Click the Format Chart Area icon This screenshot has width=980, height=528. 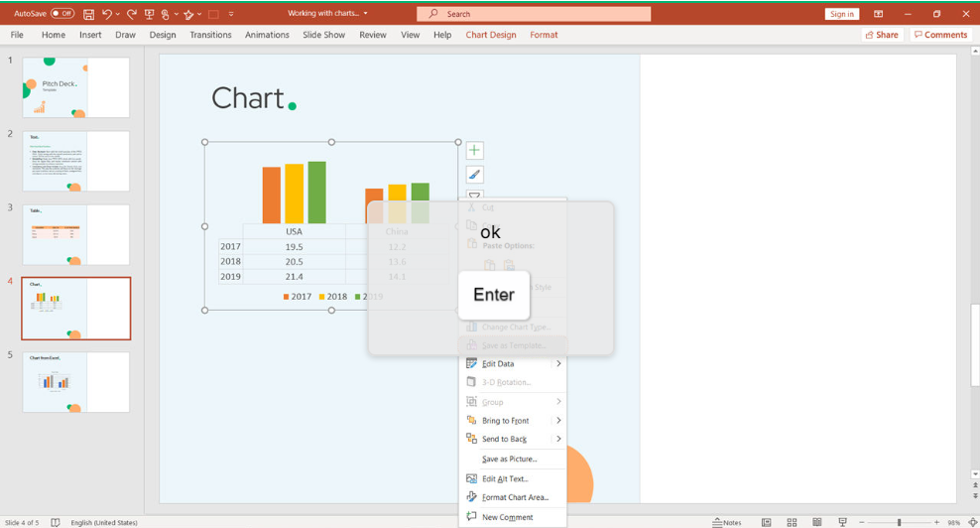coord(471,497)
